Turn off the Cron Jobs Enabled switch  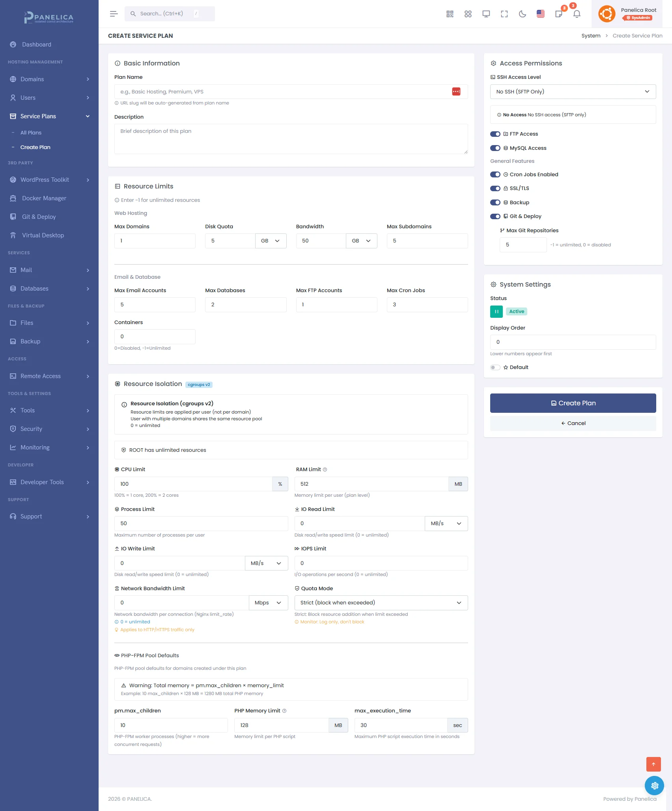[495, 175]
